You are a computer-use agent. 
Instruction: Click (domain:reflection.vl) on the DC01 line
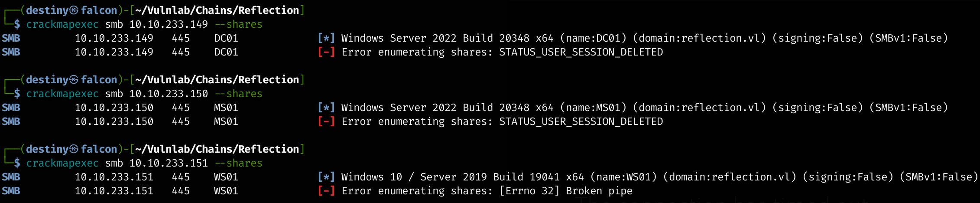[x=699, y=38]
